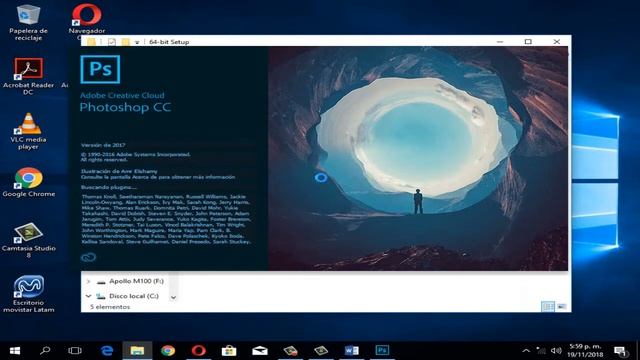The height and width of the screenshot is (360, 640).
Task: Open the Acrobat Reader DC desktop shortcut
Action: click(x=28, y=76)
